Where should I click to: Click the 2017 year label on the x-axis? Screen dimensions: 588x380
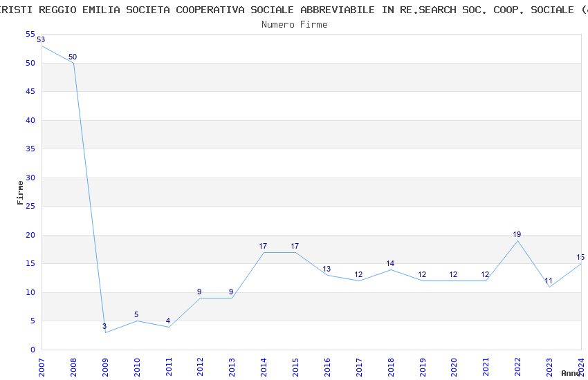pyautogui.click(x=359, y=368)
